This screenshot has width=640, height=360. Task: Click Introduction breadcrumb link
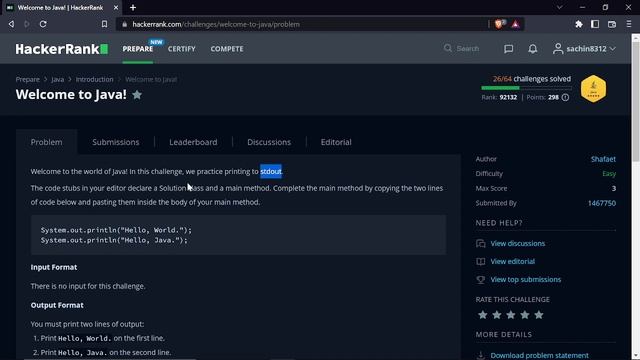tap(94, 80)
